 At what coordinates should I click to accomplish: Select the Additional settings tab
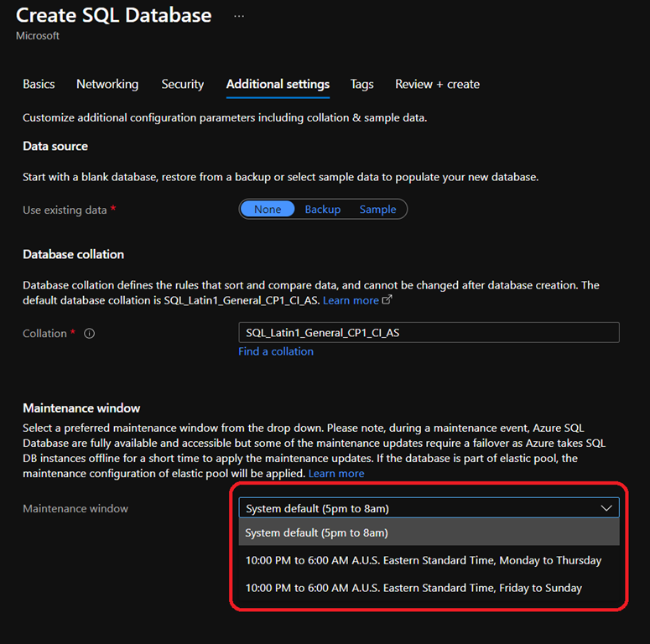(278, 84)
